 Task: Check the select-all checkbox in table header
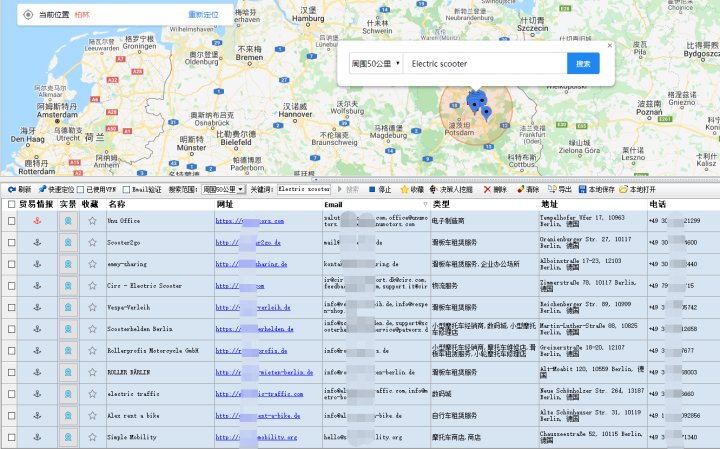click(11, 204)
